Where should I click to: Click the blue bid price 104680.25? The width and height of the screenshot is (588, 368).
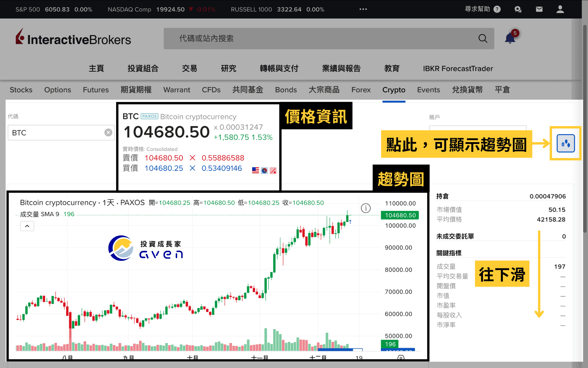point(164,168)
